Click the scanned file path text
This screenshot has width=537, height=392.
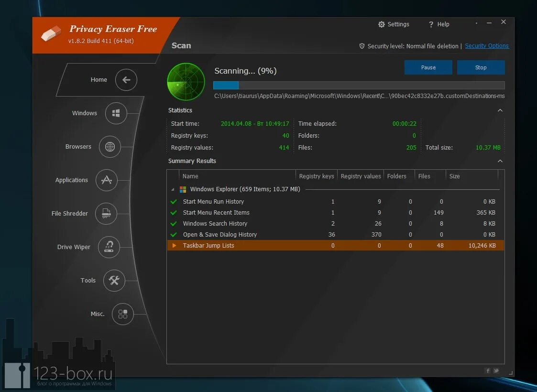point(359,96)
